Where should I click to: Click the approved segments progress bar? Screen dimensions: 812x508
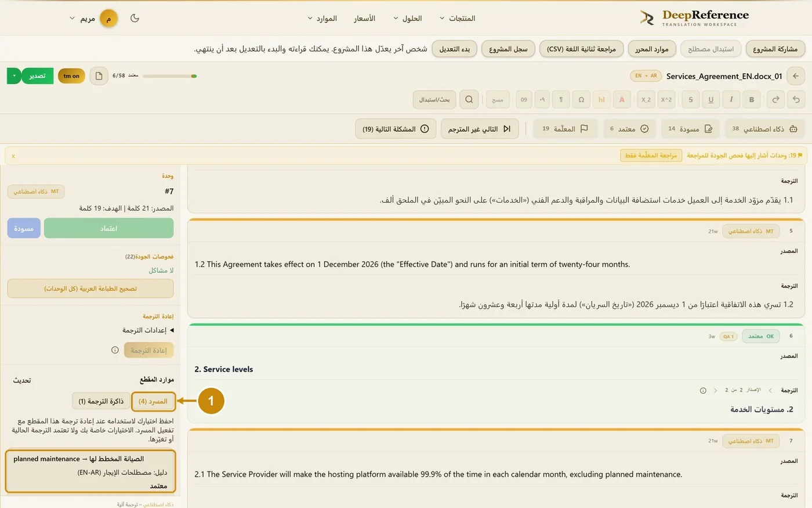[169, 76]
